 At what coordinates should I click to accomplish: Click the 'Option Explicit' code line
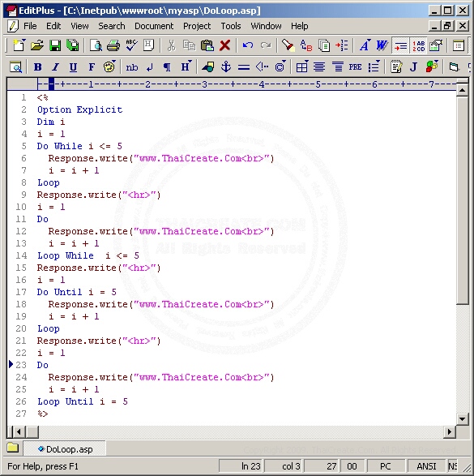point(79,109)
